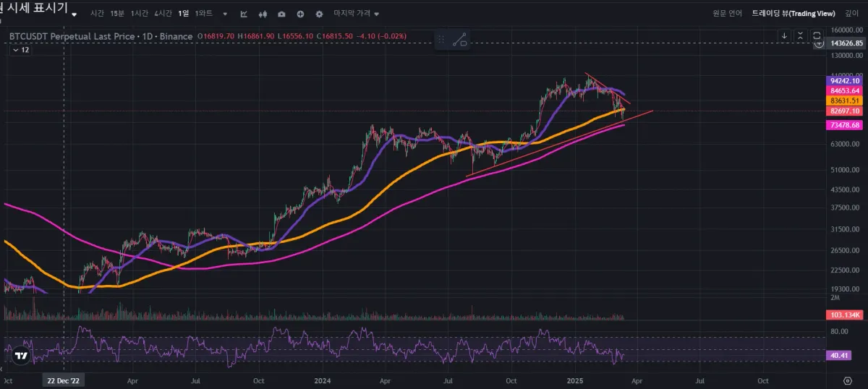
Task: Open chart settings gear icon
Action: [319, 14]
